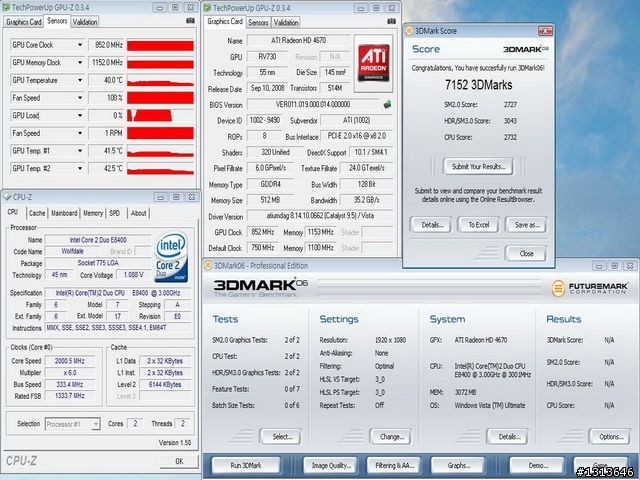Open the Cache tab in CPU-Z
This screenshot has height=480, width=640.
[x=37, y=213]
